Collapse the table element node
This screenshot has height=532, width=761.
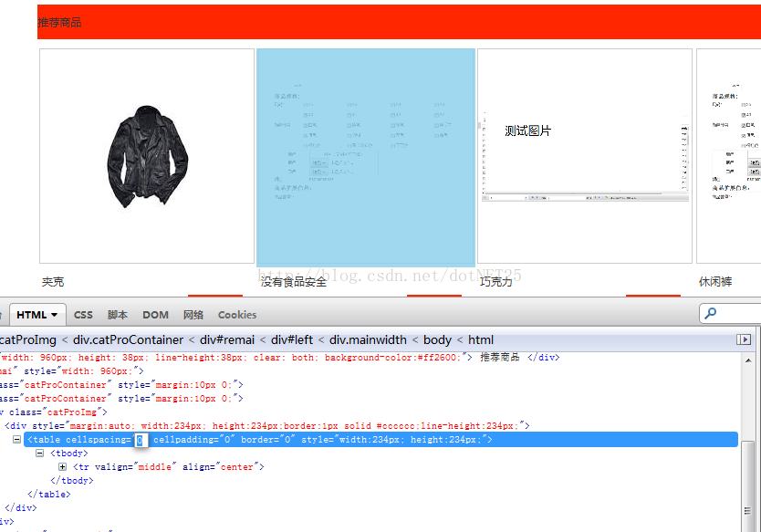pyautogui.click(x=17, y=439)
